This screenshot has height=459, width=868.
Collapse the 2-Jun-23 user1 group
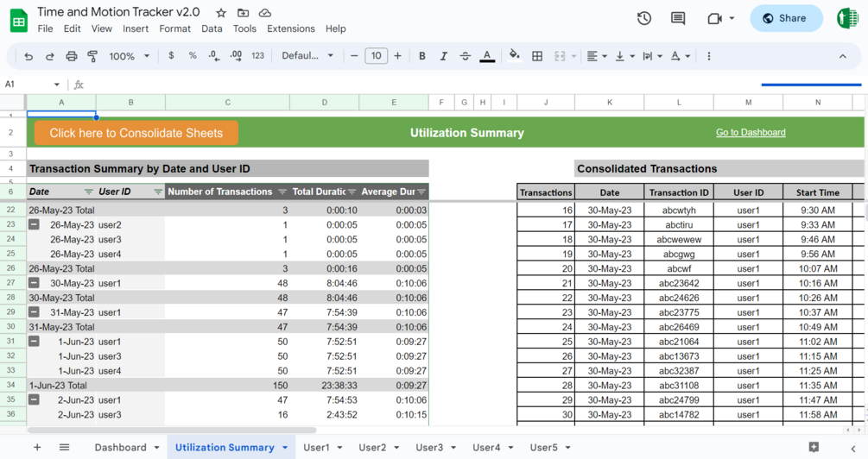[x=34, y=399]
